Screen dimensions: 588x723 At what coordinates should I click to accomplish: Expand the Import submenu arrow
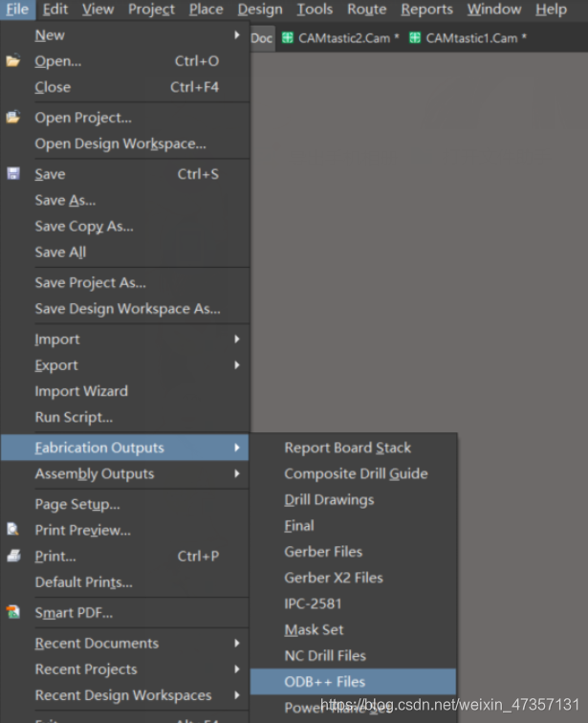tap(237, 339)
